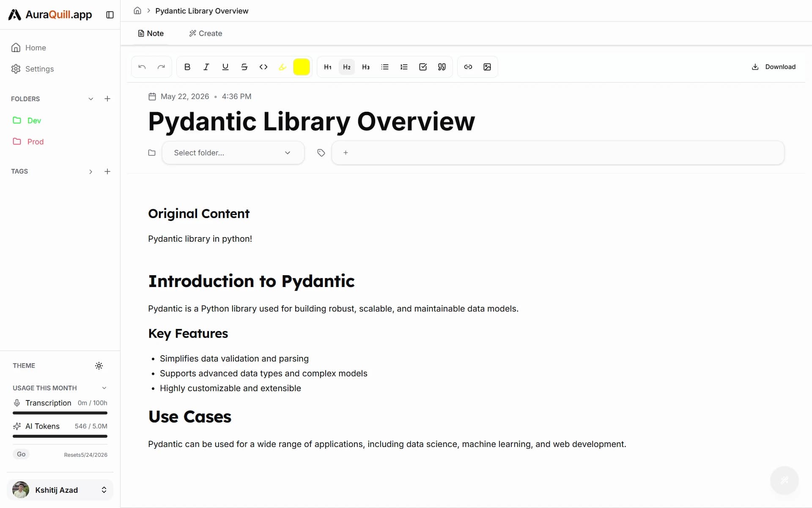
Task: Add a tag to this note
Action: click(346, 153)
